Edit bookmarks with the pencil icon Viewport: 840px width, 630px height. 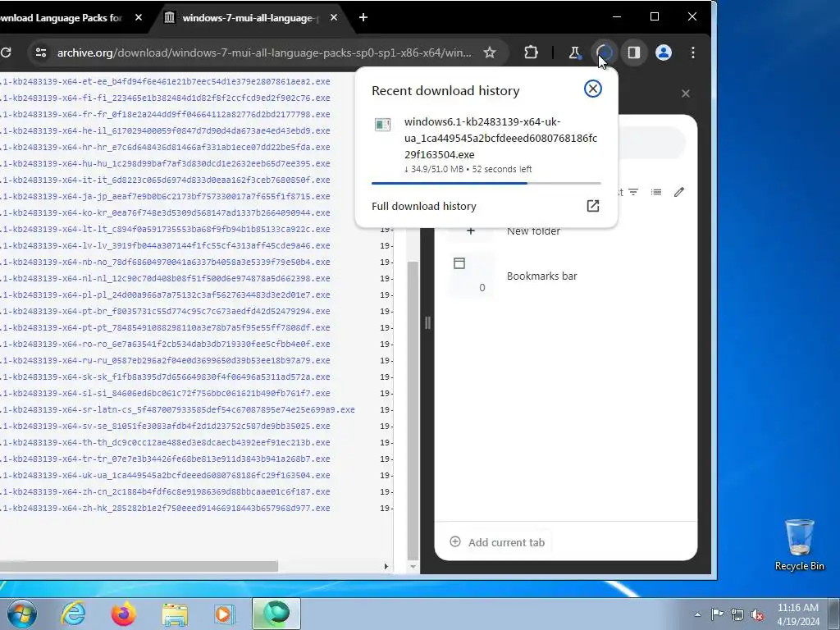(x=678, y=192)
